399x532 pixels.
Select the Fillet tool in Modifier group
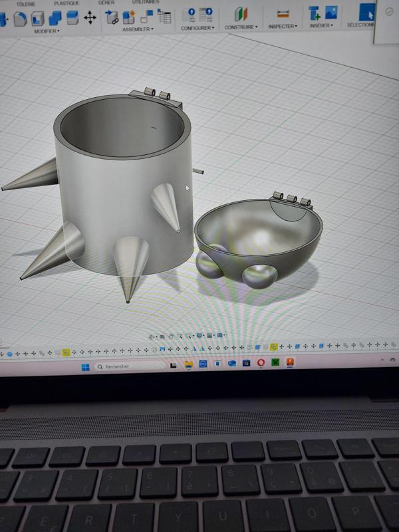[x=21, y=19]
